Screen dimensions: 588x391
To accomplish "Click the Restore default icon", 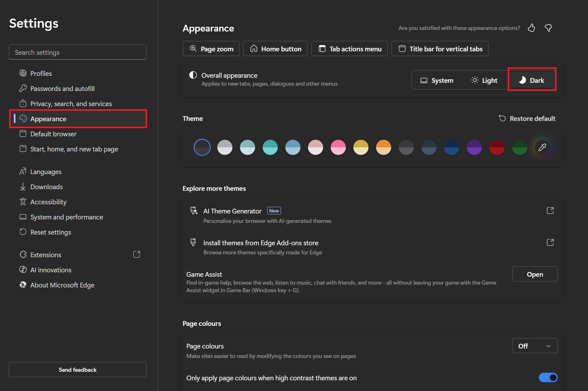I will (502, 118).
